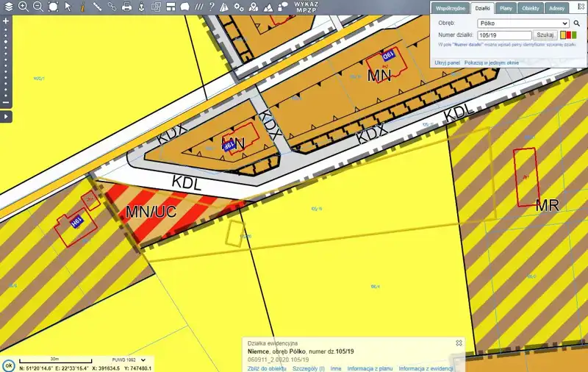Image resolution: width=588 pixels, height=372 pixels.
Task: Expand the left side panel arrow
Action: pos(6,116)
